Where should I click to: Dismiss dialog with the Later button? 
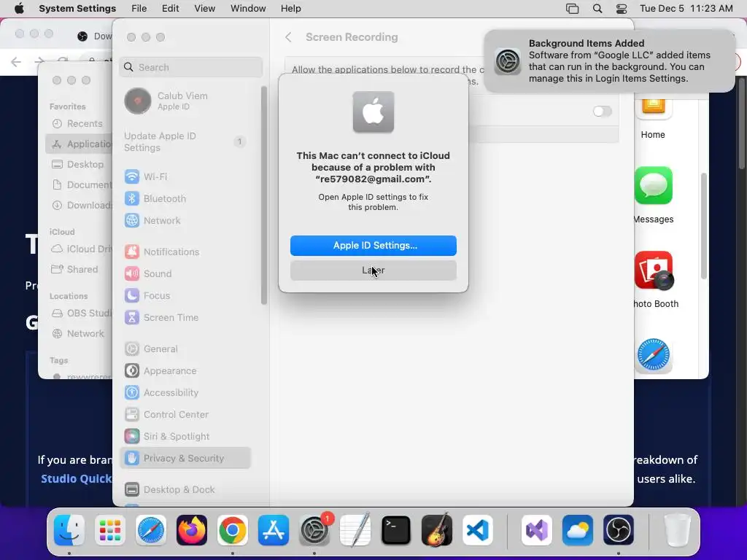(373, 270)
